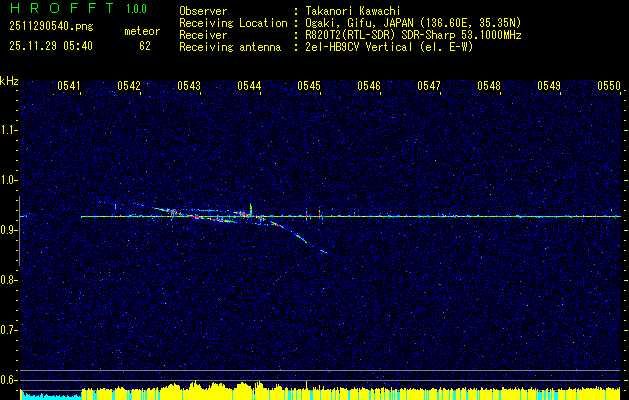Screen dimensions: 629x400
Task: Click time marker 0541
Action: [69, 86]
